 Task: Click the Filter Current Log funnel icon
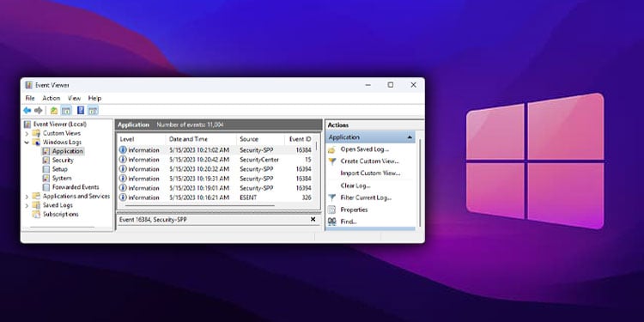tap(331, 197)
